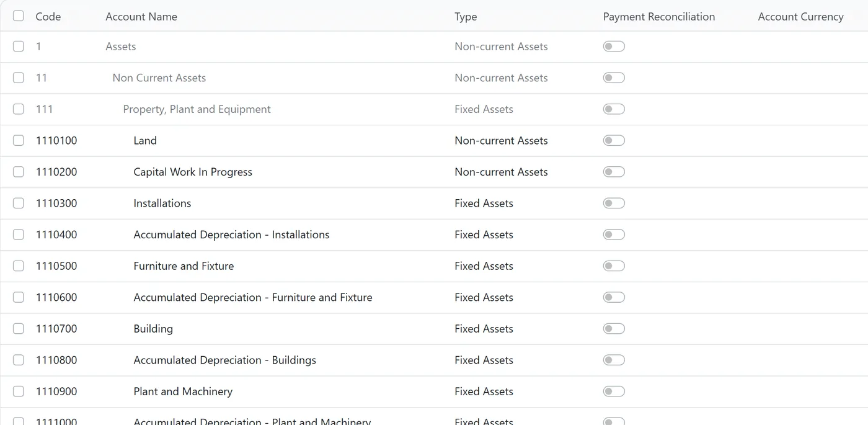The height and width of the screenshot is (425, 868).
Task: Click Fixed Assets type for code 111
Action: pyautogui.click(x=484, y=109)
